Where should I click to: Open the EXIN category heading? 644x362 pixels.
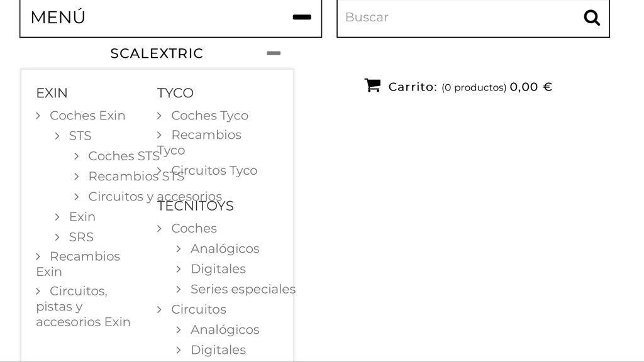[x=52, y=93]
